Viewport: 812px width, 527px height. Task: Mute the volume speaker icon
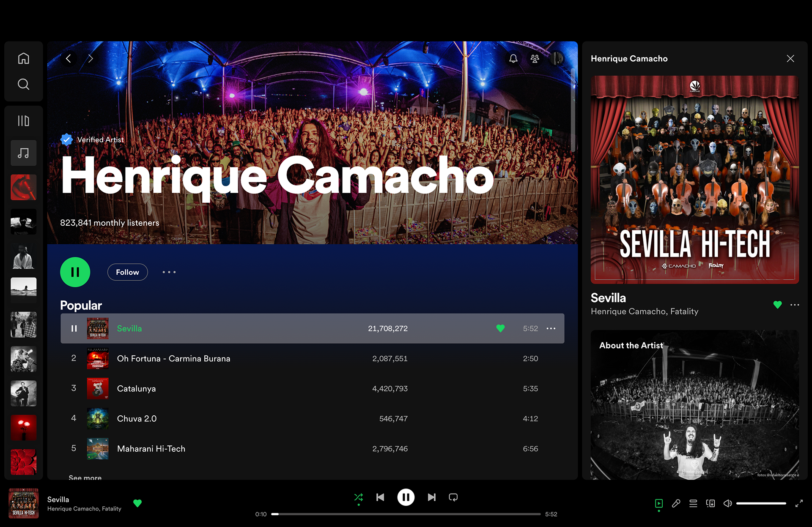[727, 503]
